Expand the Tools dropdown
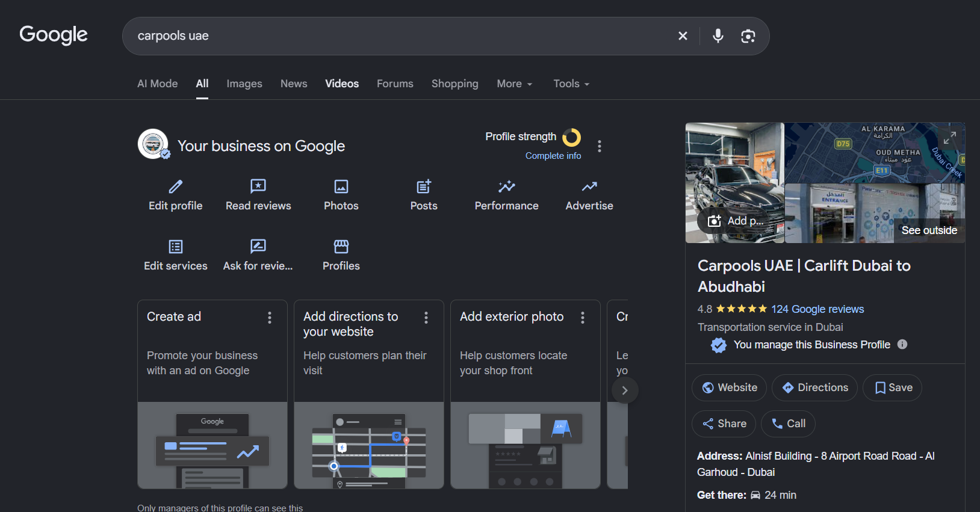Viewport: 980px width, 512px height. coord(571,84)
